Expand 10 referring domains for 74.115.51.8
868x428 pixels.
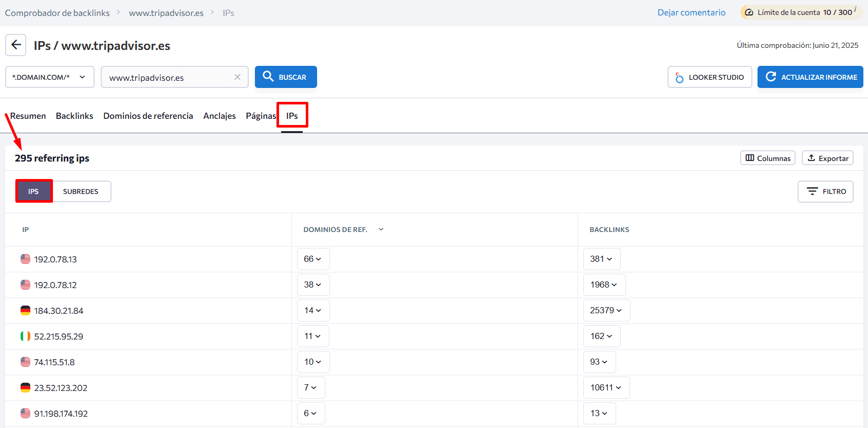[313, 362]
